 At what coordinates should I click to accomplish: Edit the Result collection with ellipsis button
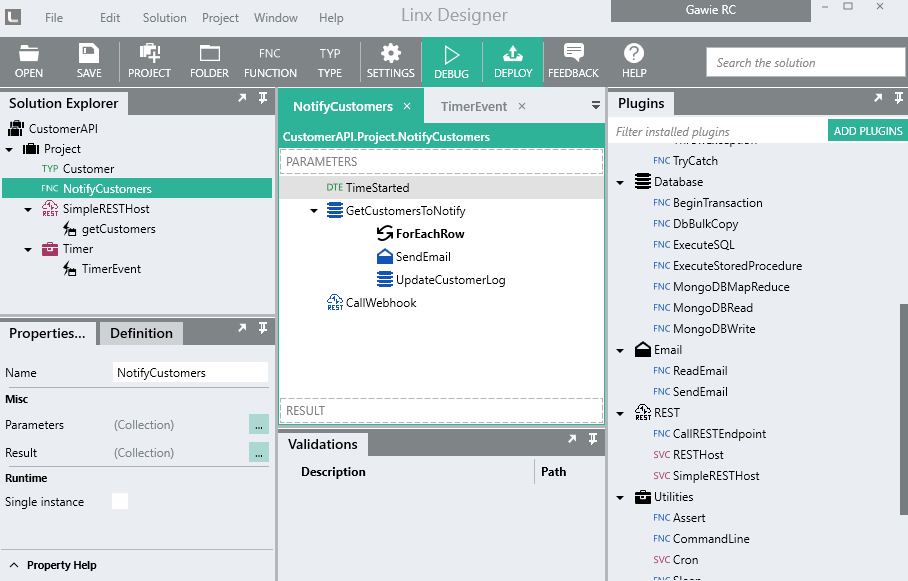[x=258, y=452]
